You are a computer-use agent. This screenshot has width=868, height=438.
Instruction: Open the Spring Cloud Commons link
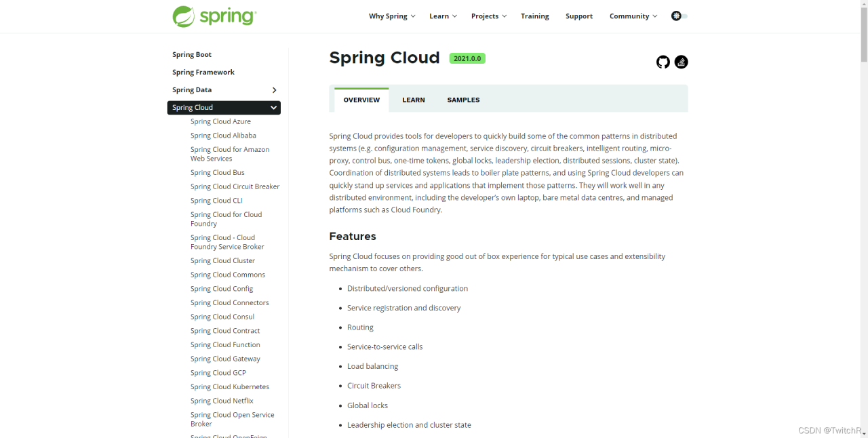click(228, 275)
